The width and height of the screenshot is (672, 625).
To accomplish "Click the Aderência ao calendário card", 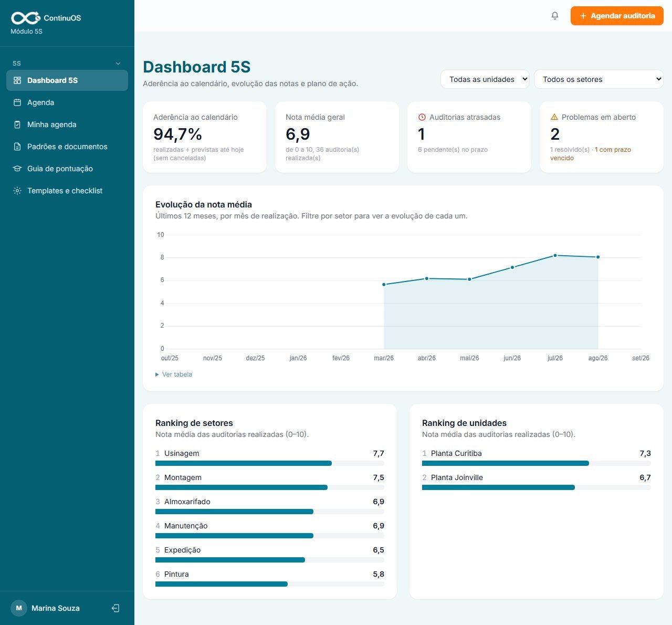I will pyautogui.click(x=205, y=137).
